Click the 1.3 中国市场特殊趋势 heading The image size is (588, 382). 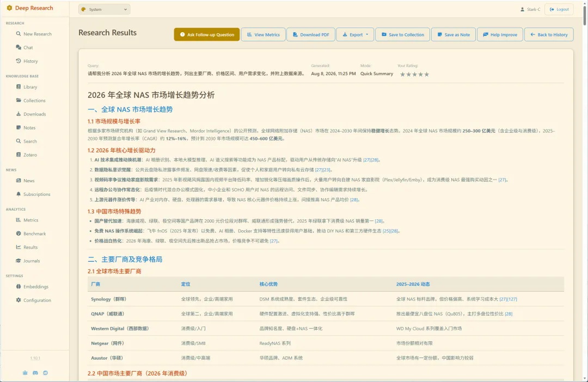click(x=114, y=212)
